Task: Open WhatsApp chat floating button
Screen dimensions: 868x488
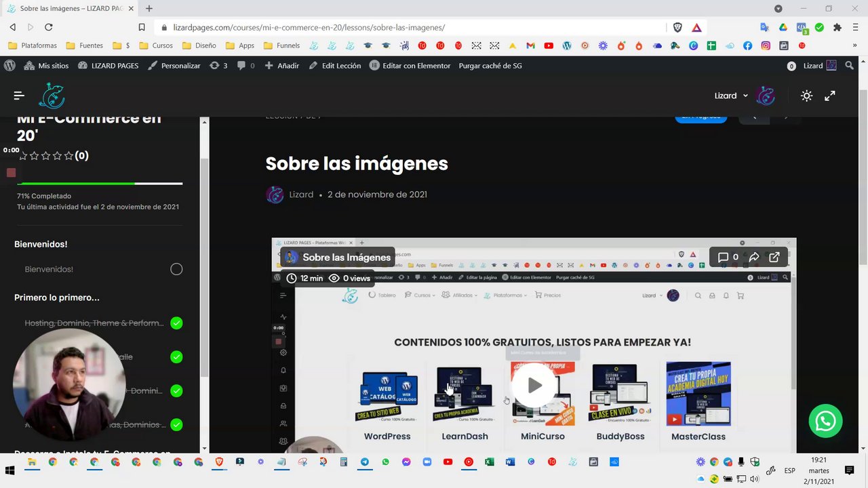Action: (x=825, y=421)
